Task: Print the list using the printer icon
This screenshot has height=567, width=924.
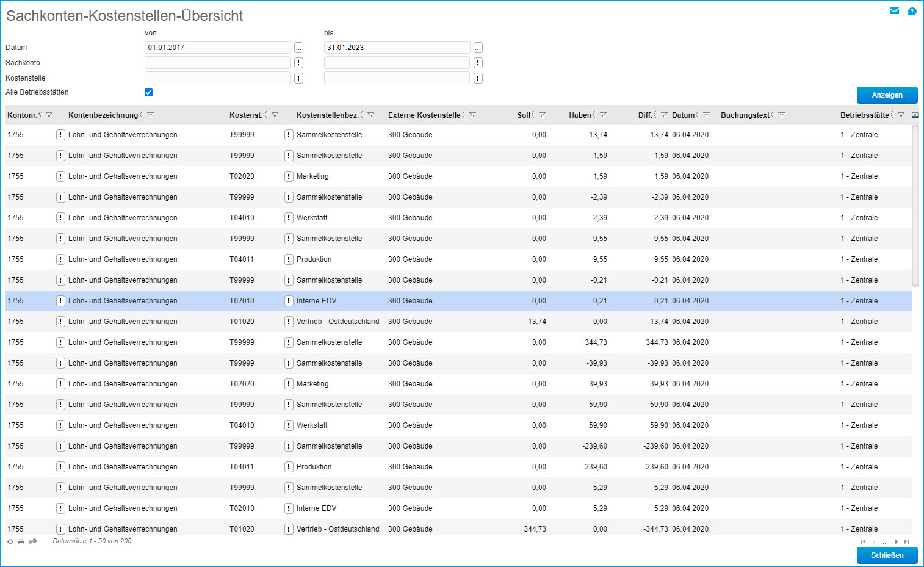Action: click(x=21, y=541)
